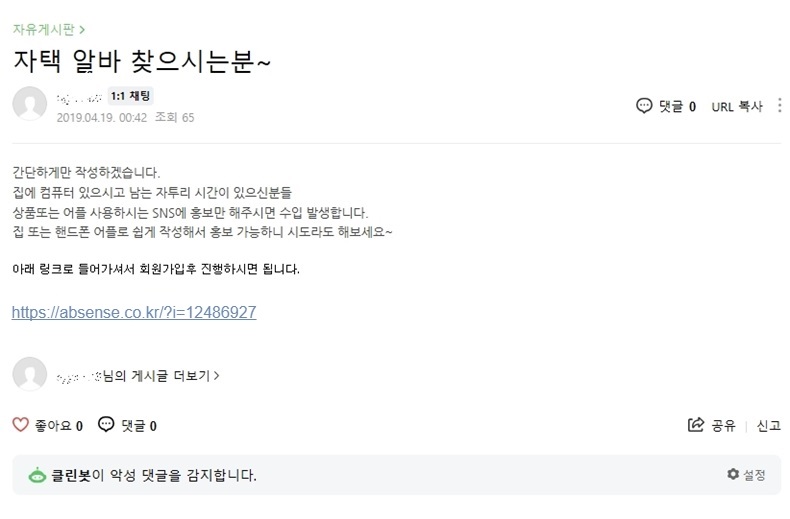The height and width of the screenshot is (519, 790).
Task: Click the post title 자택 알바 찾으시는분~
Action: [142, 62]
